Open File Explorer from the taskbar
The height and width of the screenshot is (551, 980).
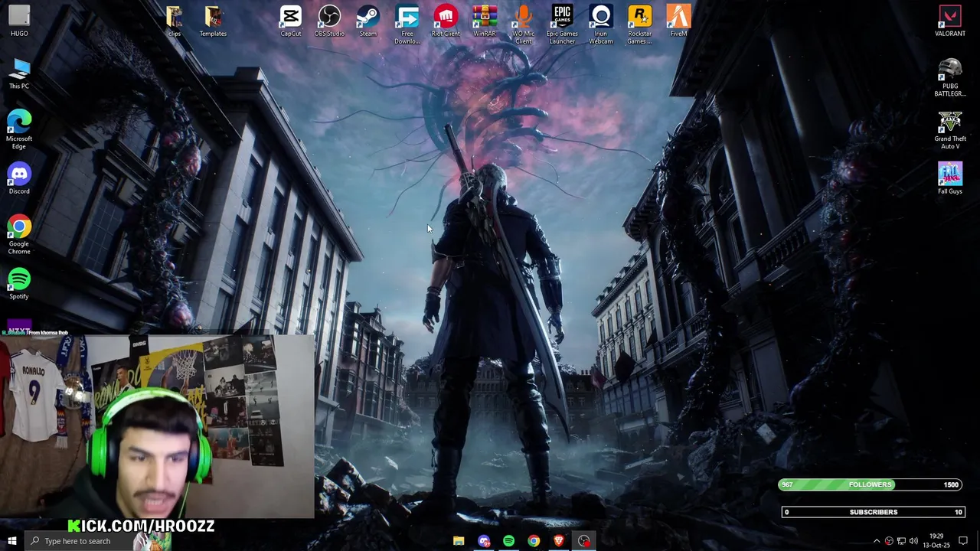click(459, 541)
